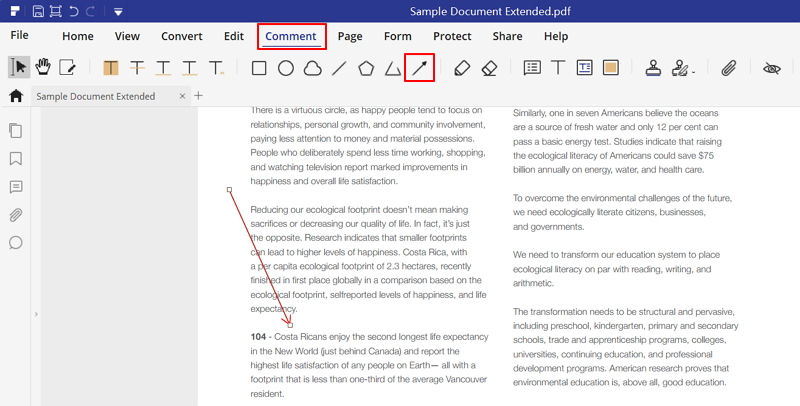Choose the Line drawing tool

point(339,68)
